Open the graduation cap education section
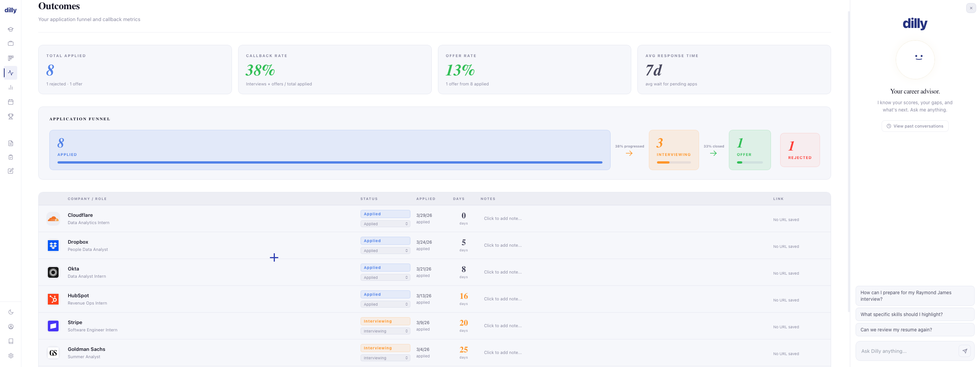Image resolution: width=980 pixels, height=367 pixels. pyautogui.click(x=11, y=29)
